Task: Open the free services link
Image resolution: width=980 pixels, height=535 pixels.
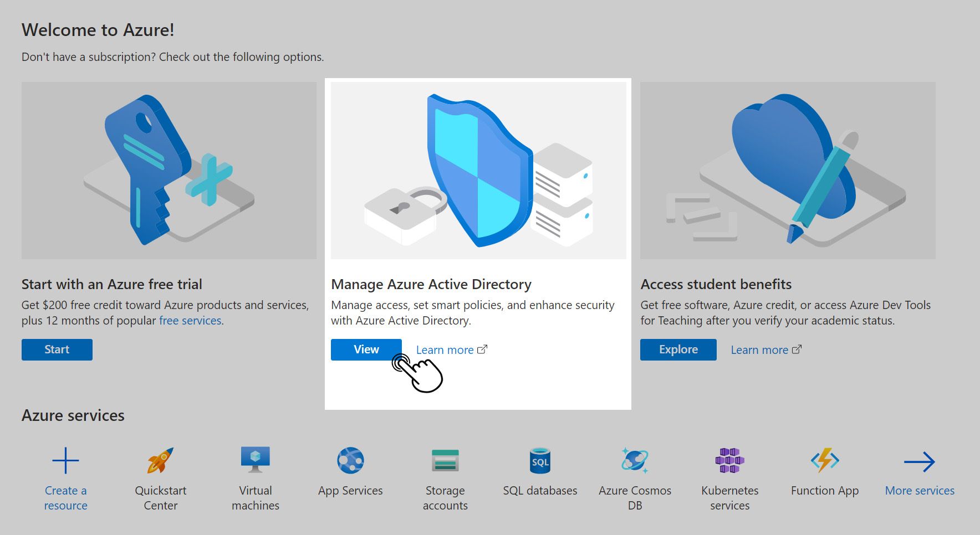Action: tap(189, 320)
